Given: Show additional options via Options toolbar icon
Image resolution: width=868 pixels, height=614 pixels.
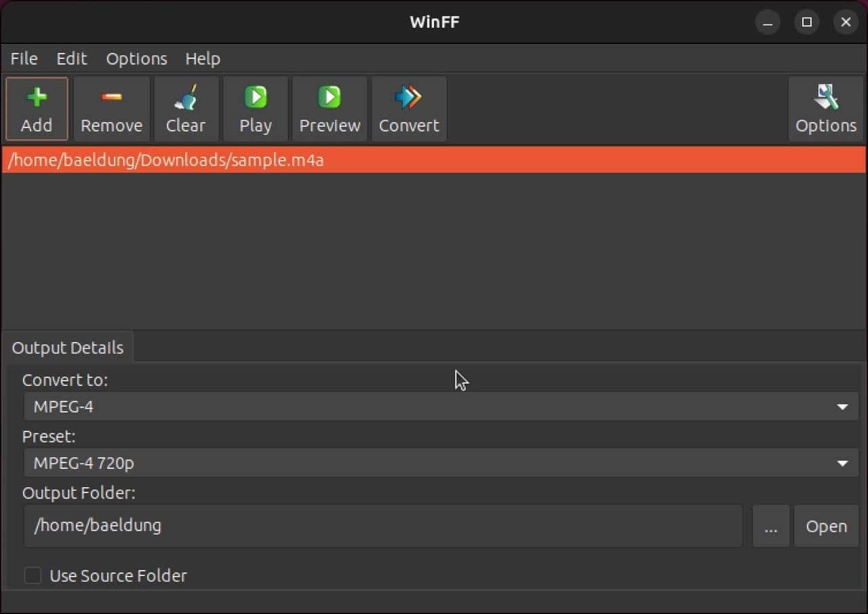Looking at the screenshot, I should [x=826, y=109].
